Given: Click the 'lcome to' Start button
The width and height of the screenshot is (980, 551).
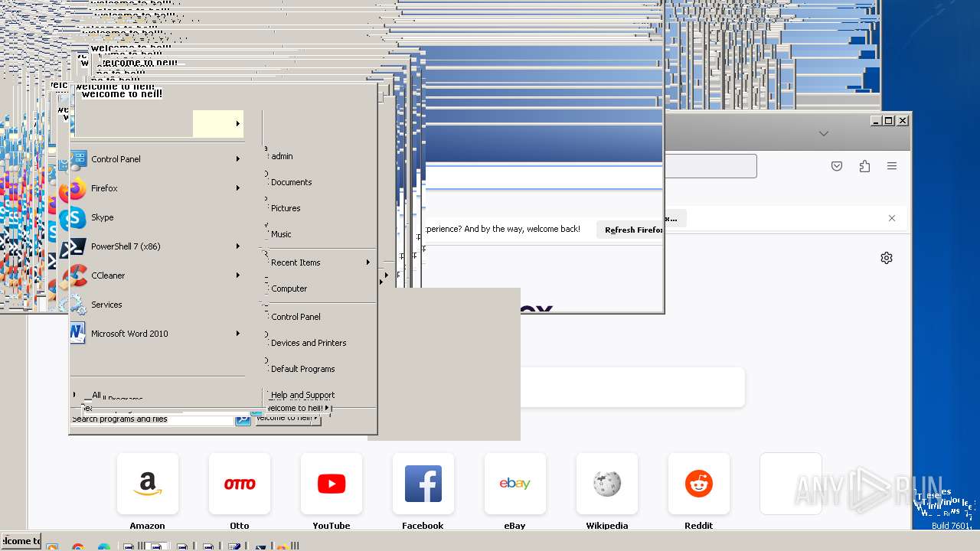Looking at the screenshot, I should pyautogui.click(x=21, y=540).
